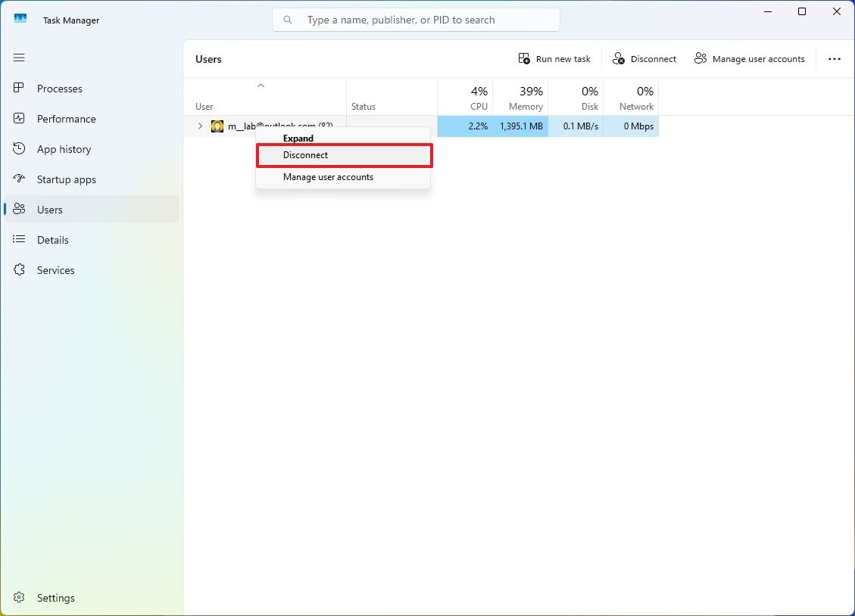This screenshot has height=616, width=855.
Task: Expand the m_lab@outlook.com user row chevron
Action: [x=199, y=126]
